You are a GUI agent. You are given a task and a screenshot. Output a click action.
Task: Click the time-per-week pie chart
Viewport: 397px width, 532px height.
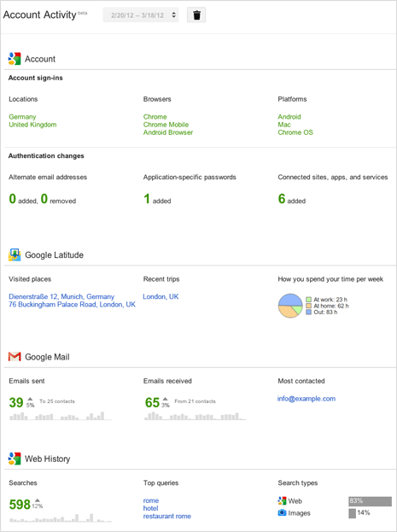click(x=290, y=306)
